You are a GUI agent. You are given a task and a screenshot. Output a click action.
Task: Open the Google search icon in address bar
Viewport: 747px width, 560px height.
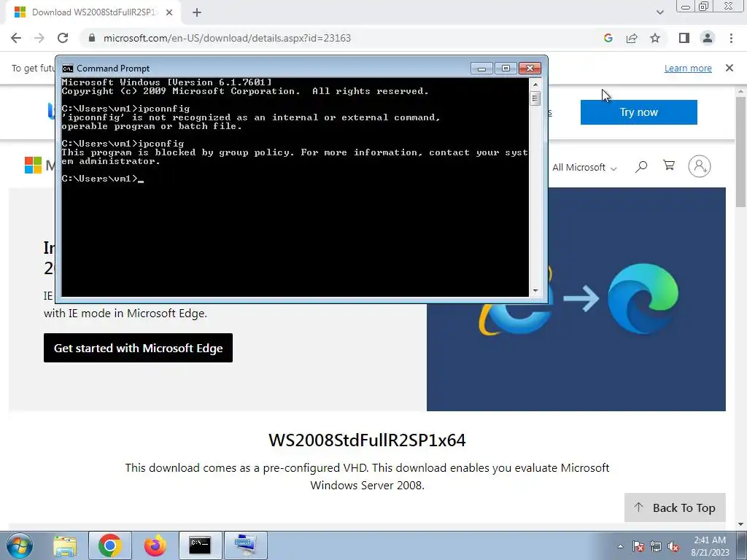tap(608, 38)
